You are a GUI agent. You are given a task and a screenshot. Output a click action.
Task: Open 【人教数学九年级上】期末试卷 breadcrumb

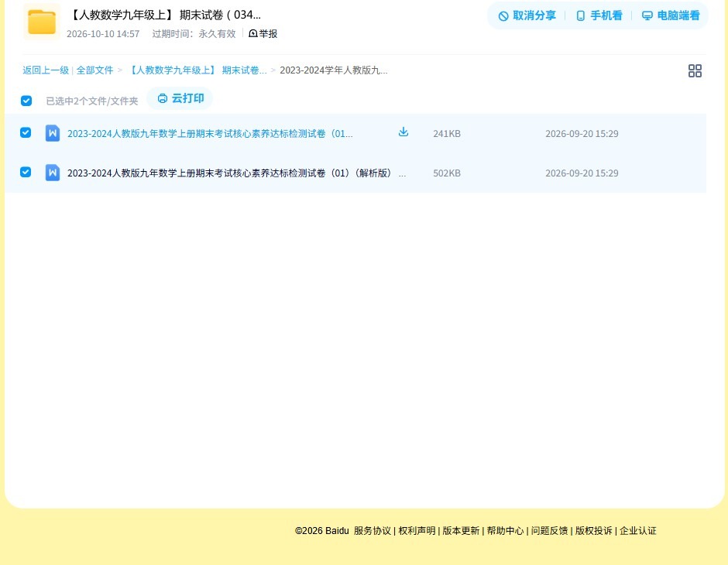197,70
